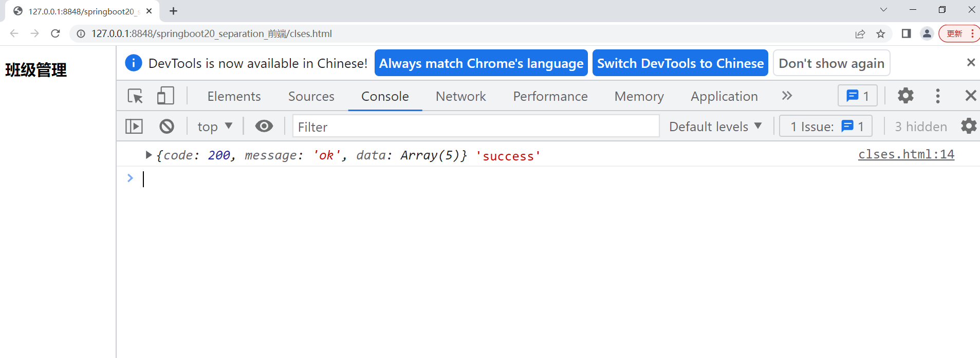Select the inspect element picker icon
The width and height of the screenshot is (980, 358).
(136, 96)
